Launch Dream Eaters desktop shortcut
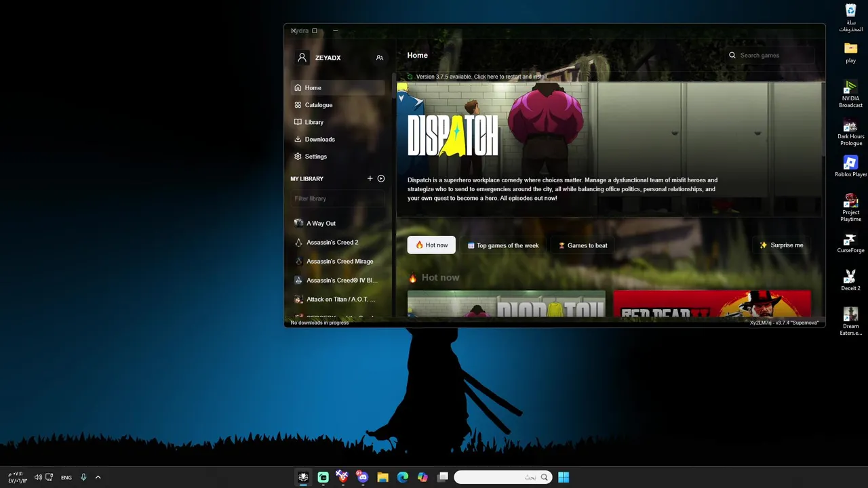This screenshot has height=488, width=868. 850,322
